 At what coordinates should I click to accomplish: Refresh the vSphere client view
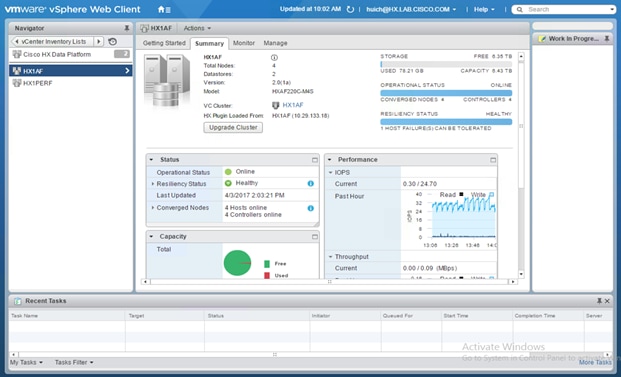click(350, 10)
